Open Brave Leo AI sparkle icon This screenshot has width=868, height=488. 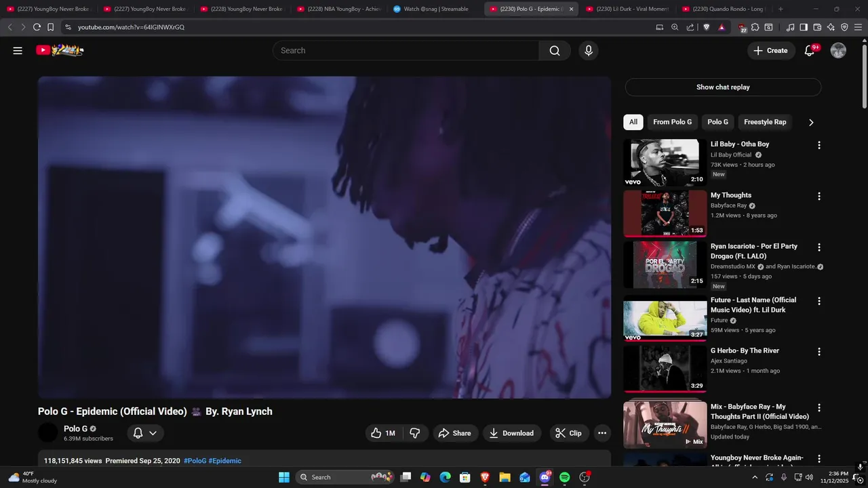point(831,27)
